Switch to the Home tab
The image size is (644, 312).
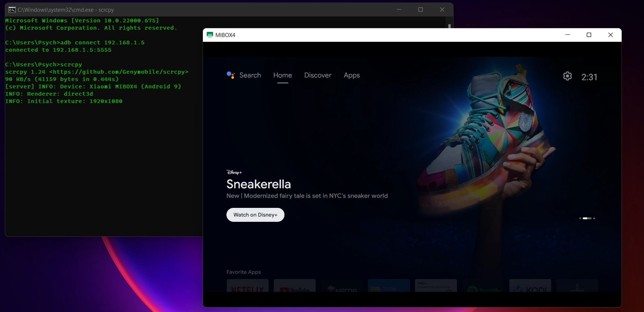pyautogui.click(x=283, y=75)
